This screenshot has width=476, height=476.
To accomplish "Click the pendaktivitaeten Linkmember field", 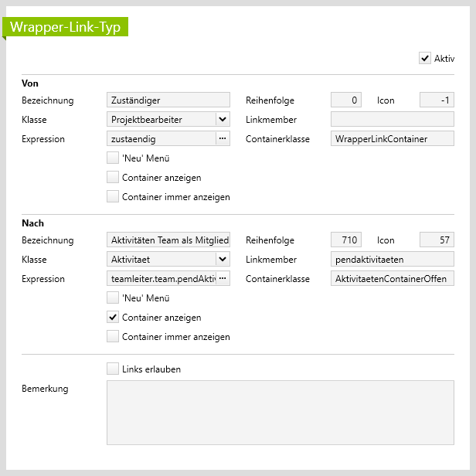I will 392,260.
